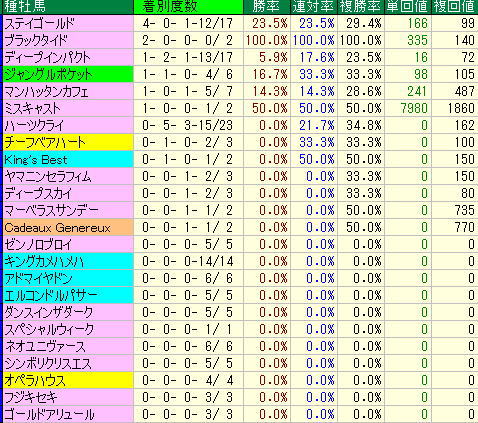The width and height of the screenshot is (478, 423).
Task: Select the ダンスインザダーク sire name
Action: 48,312
